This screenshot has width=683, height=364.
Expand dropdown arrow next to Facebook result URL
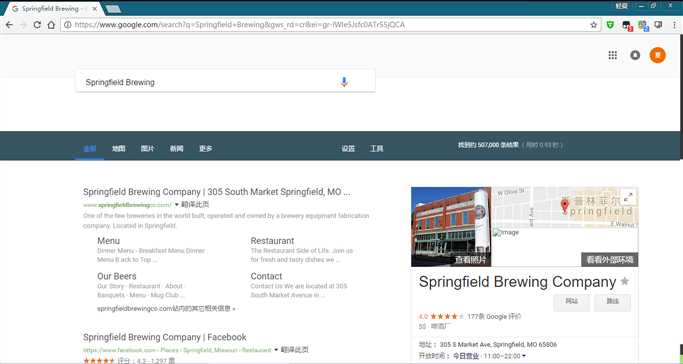276,350
